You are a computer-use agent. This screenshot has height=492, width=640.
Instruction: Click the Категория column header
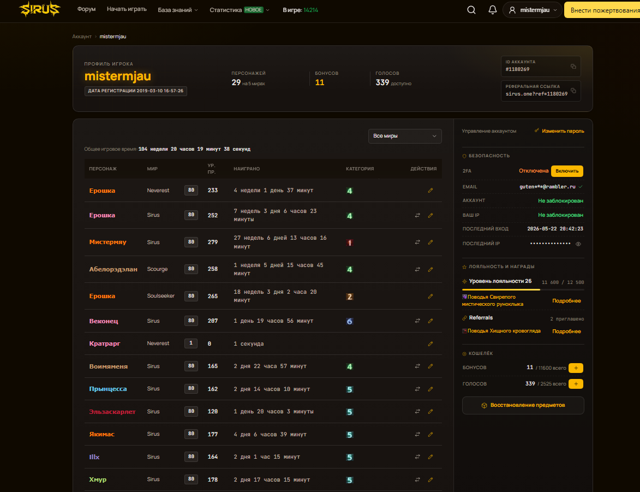pos(360,169)
